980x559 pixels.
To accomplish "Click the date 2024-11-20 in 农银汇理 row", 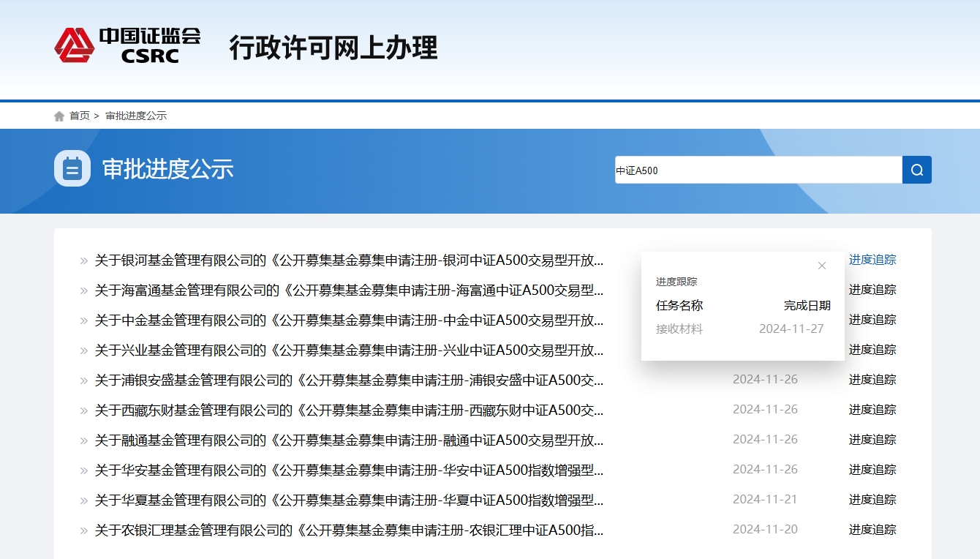I will click(x=765, y=530).
